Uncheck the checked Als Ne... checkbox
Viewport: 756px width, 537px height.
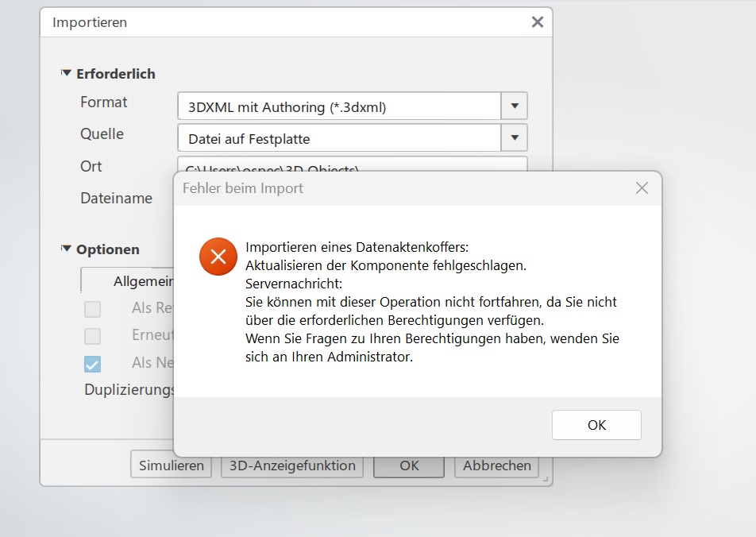93,364
